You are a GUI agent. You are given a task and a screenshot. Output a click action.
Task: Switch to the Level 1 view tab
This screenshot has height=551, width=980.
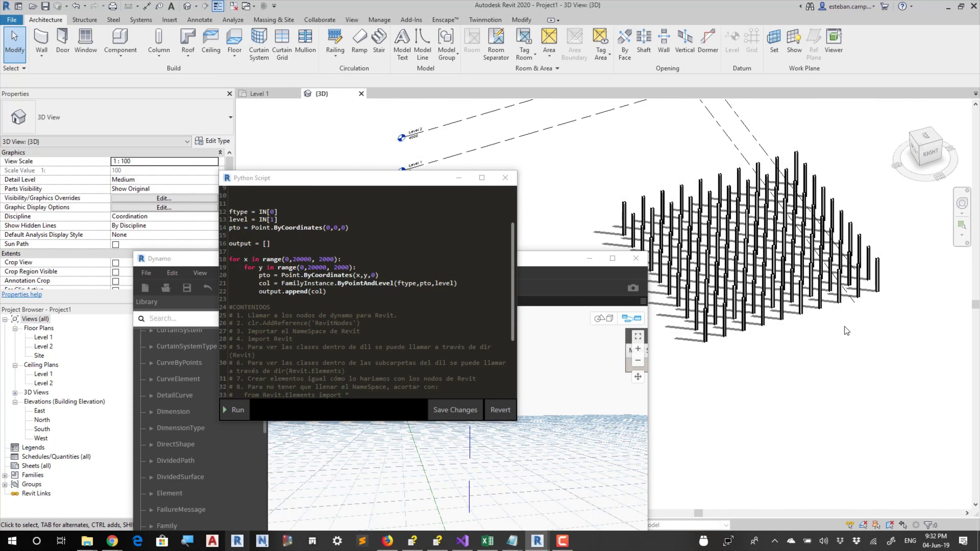pyautogui.click(x=259, y=94)
